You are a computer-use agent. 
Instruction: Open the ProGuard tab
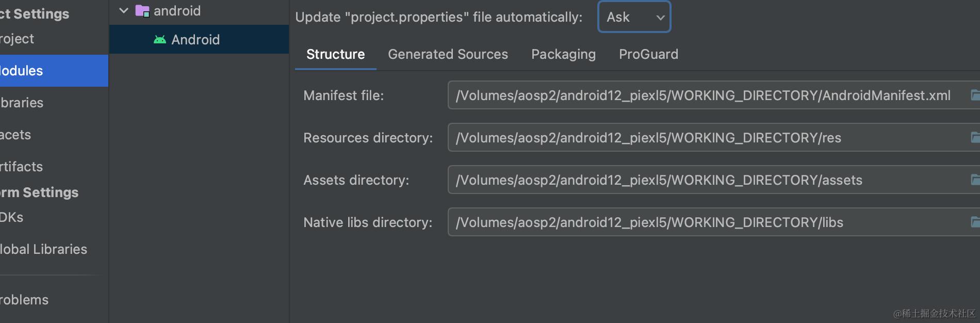pyautogui.click(x=648, y=54)
